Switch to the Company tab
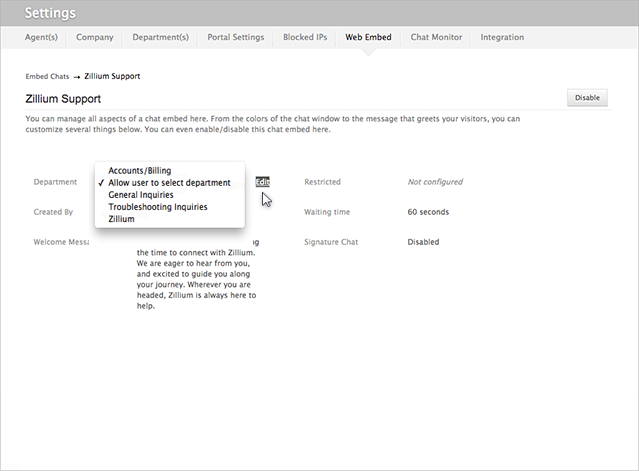The image size is (639, 471). coord(95,37)
